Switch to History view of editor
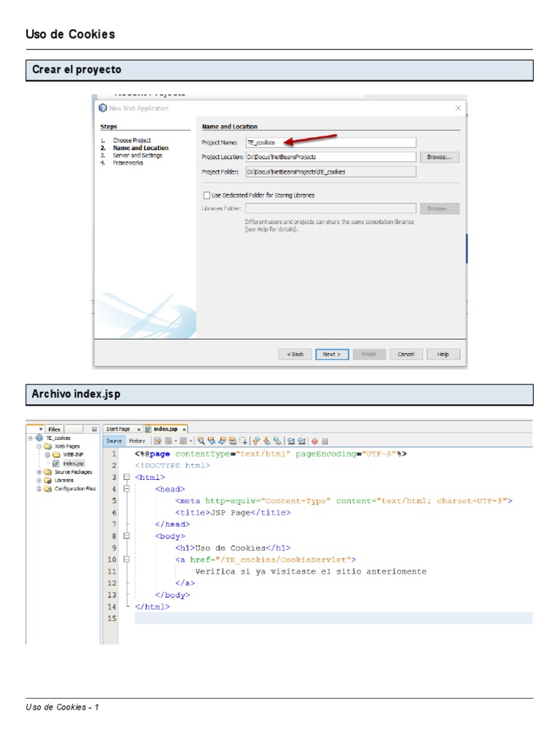The width and height of the screenshot is (560, 747). click(137, 441)
